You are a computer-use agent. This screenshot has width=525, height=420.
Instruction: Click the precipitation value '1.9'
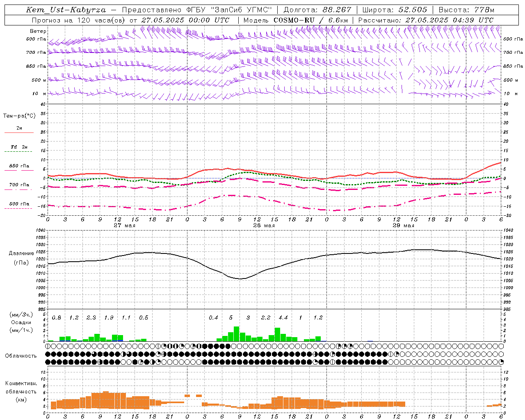pos(109,318)
